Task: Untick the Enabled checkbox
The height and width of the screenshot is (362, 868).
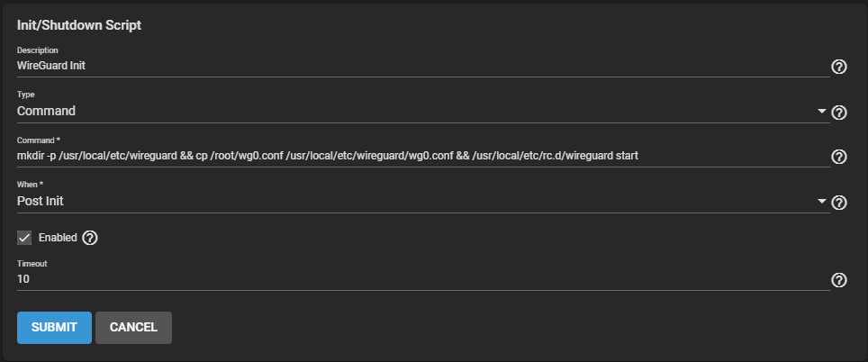Action: point(25,239)
